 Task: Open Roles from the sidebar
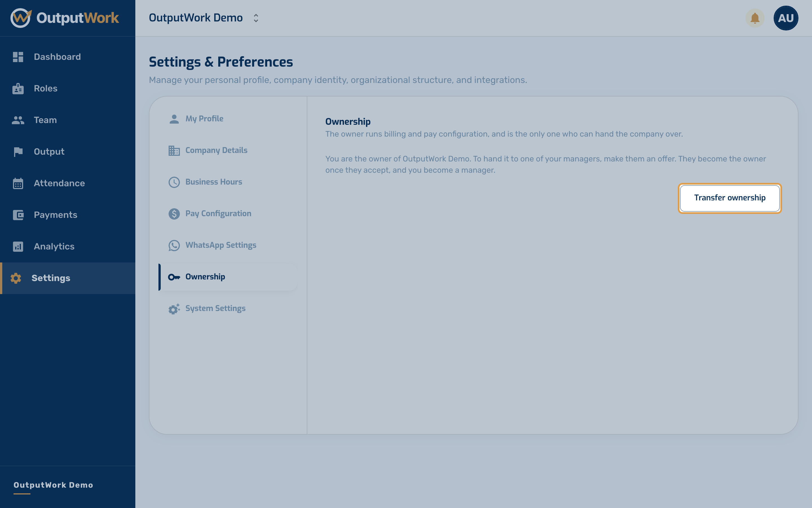tap(68, 88)
